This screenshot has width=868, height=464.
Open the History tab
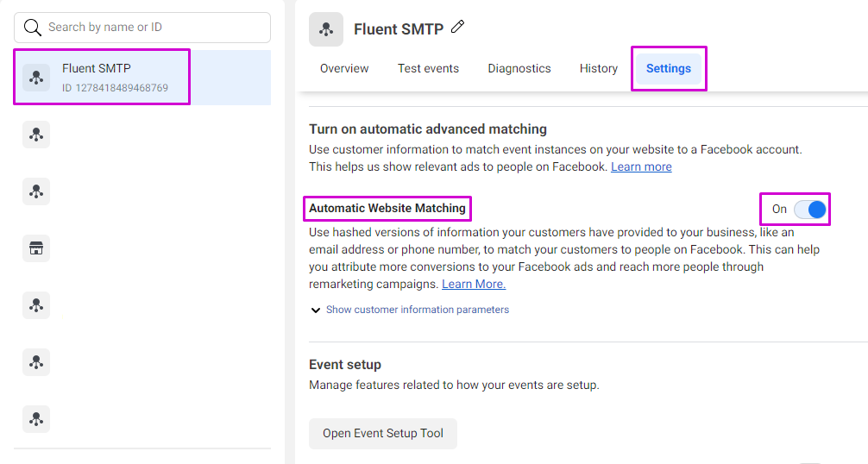(599, 69)
